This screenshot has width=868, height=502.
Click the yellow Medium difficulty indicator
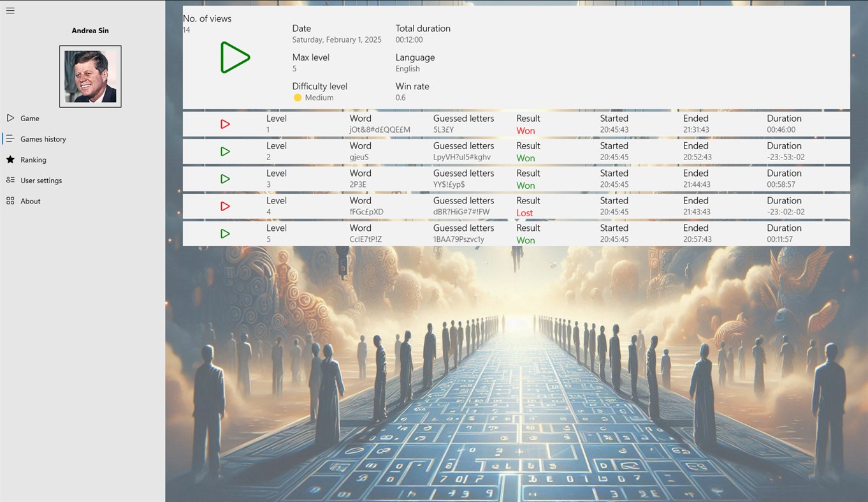(x=298, y=98)
